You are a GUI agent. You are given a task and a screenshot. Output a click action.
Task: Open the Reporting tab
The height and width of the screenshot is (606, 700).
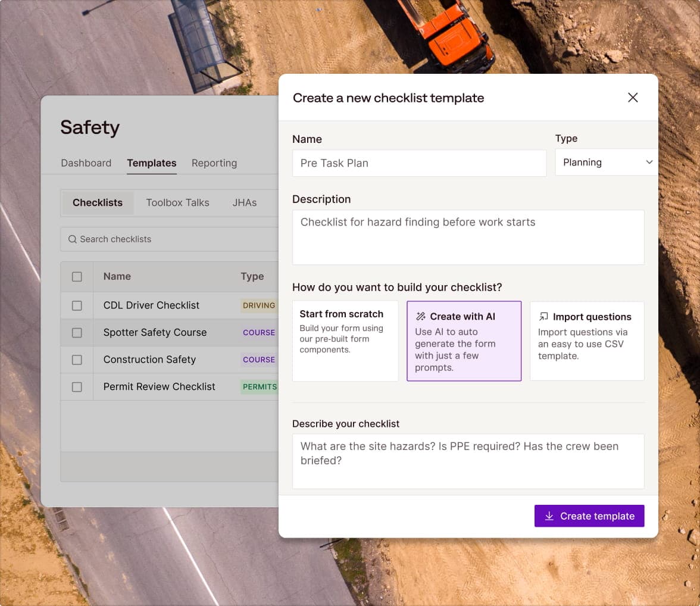[x=214, y=163]
